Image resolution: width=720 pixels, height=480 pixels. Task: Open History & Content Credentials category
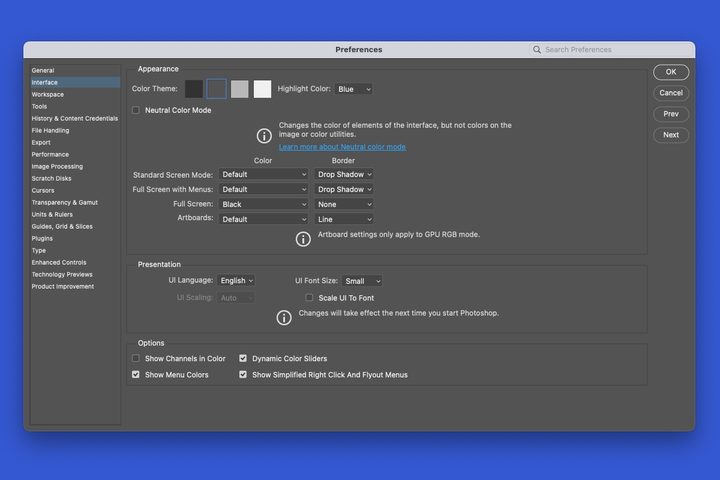(x=75, y=118)
